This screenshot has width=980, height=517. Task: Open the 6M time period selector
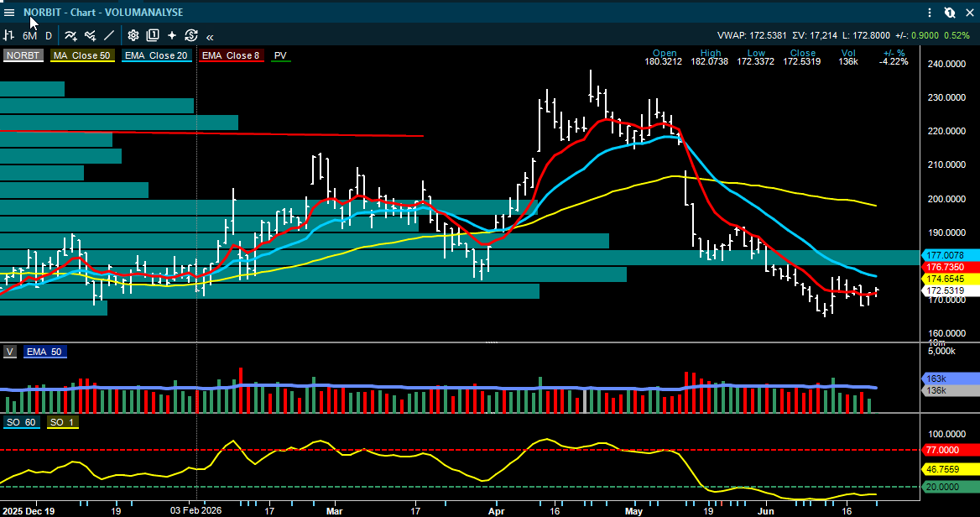click(29, 36)
